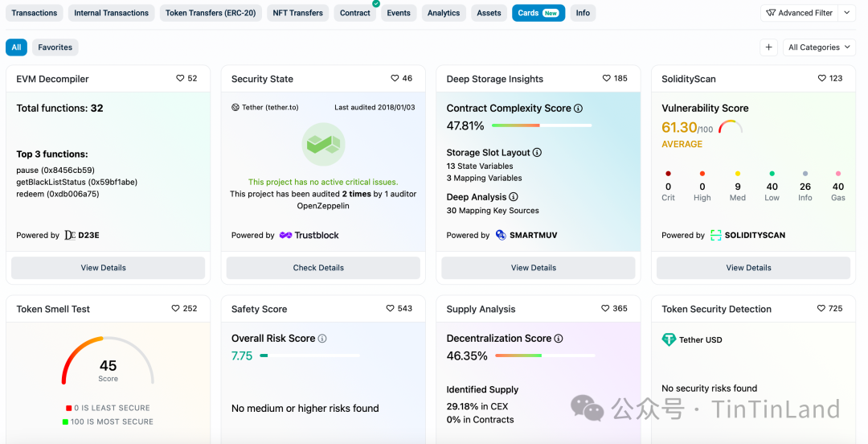This screenshot has width=868, height=444.
Task: Click the heart icon on Security State card
Action: (x=395, y=79)
